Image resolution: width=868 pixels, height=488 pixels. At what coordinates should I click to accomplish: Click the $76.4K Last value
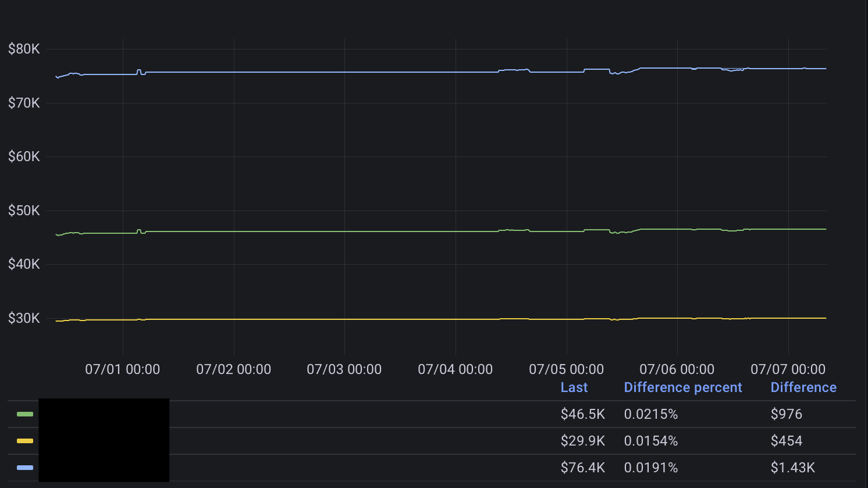584,467
